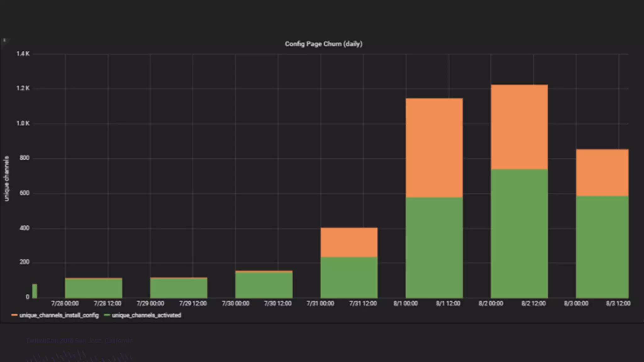Select the orange portion of the 8/1 bar
644x362 pixels.
pyautogui.click(x=434, y=148)
